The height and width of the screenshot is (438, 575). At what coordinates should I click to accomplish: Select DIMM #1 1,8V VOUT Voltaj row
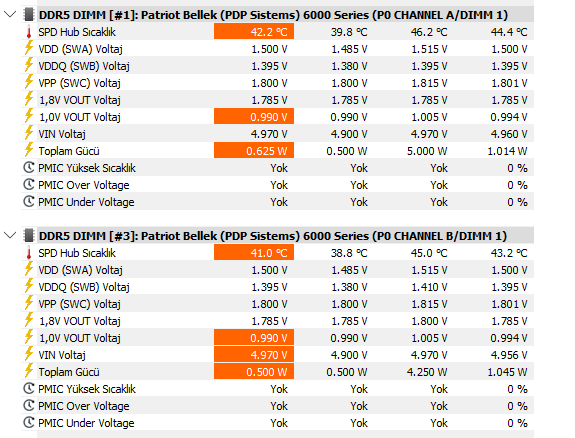tap(278, 100)
